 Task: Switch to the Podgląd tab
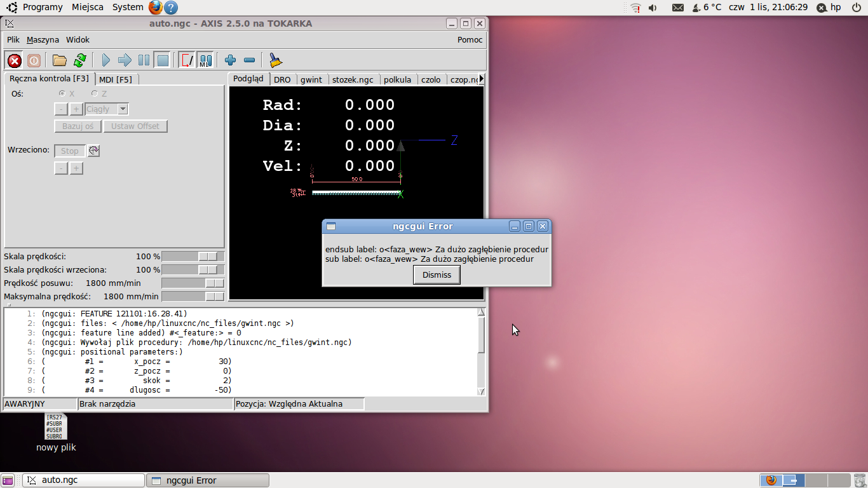pos(248,79)
